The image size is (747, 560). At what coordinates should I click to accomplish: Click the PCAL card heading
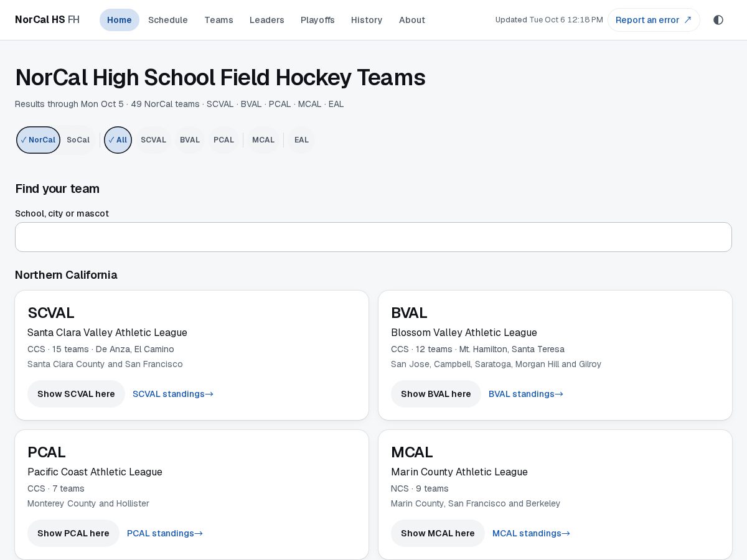point(47,452)
